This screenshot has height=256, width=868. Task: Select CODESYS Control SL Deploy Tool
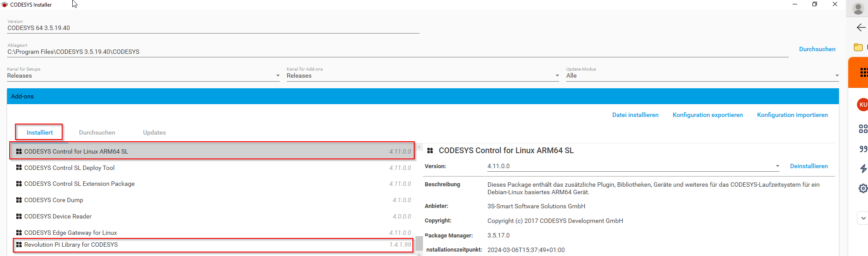tap(212, 168)
